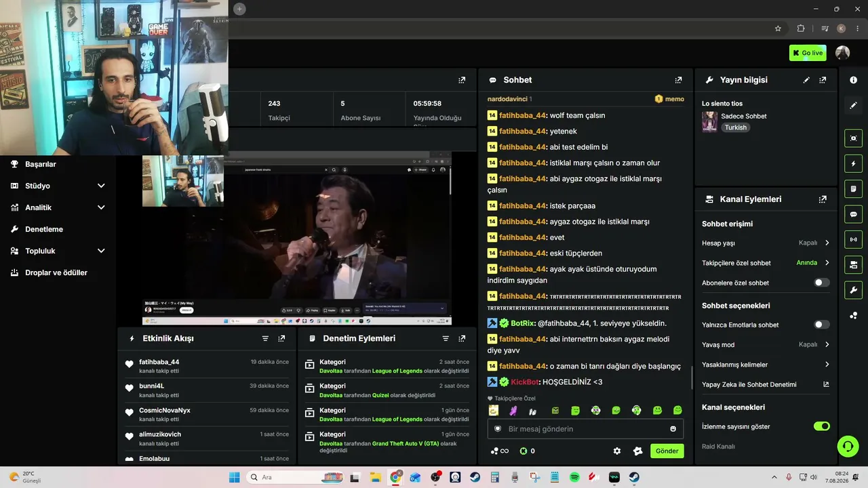
Task: Bookmark page with browser star icon
Action: [778, 28]
